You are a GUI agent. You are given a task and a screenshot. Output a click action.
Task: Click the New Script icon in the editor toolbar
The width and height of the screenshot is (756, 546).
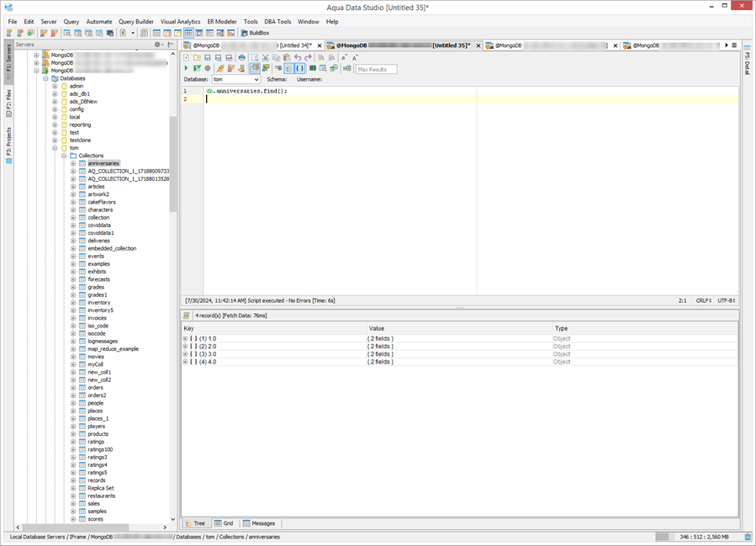coord(186,57)
